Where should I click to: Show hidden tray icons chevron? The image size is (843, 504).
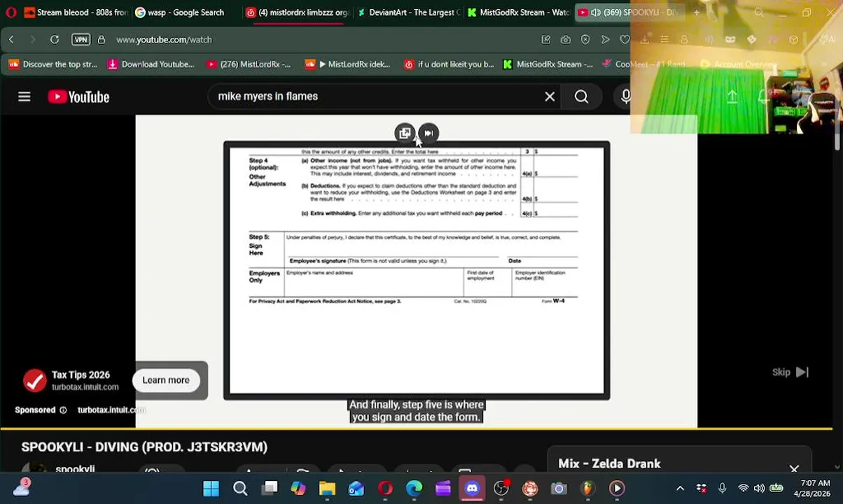point(680,489)
